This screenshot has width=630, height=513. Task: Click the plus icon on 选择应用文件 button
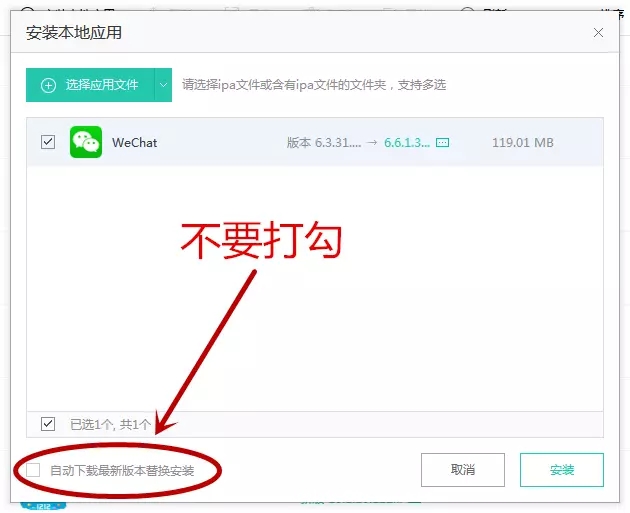click(x=48, y=85)
